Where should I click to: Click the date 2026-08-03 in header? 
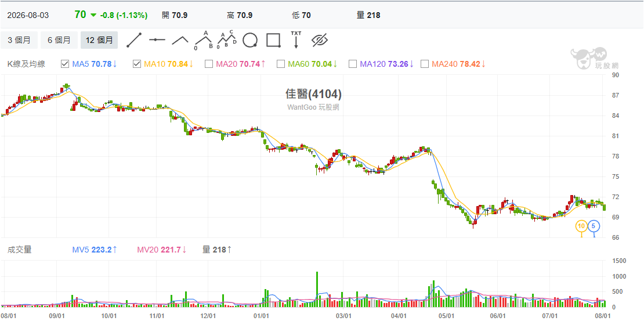click(x=28, y=15)
